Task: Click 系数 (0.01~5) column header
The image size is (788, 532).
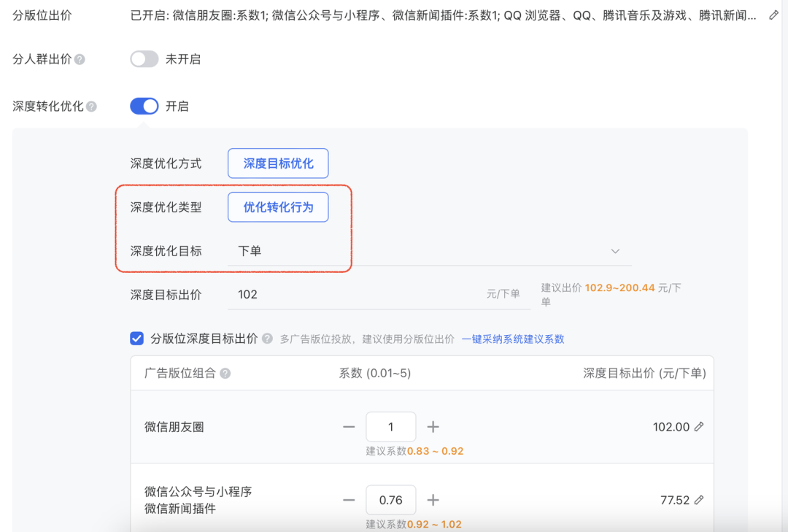Action: (x=375, y=373)
